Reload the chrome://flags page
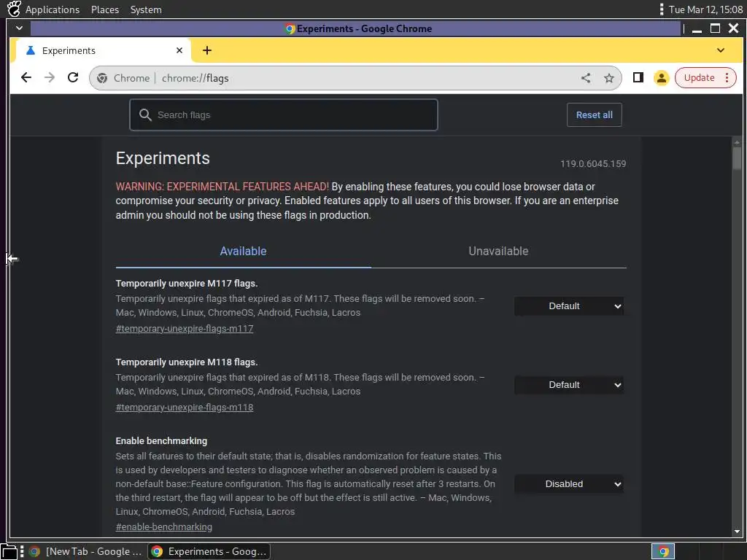747x560 pixels. [x=73, y=77]
